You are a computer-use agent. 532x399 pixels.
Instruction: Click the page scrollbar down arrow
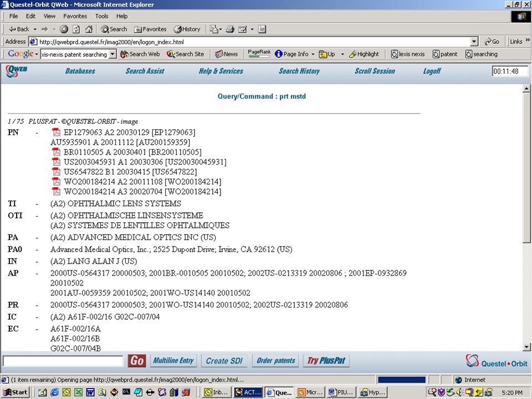[526, 347]
